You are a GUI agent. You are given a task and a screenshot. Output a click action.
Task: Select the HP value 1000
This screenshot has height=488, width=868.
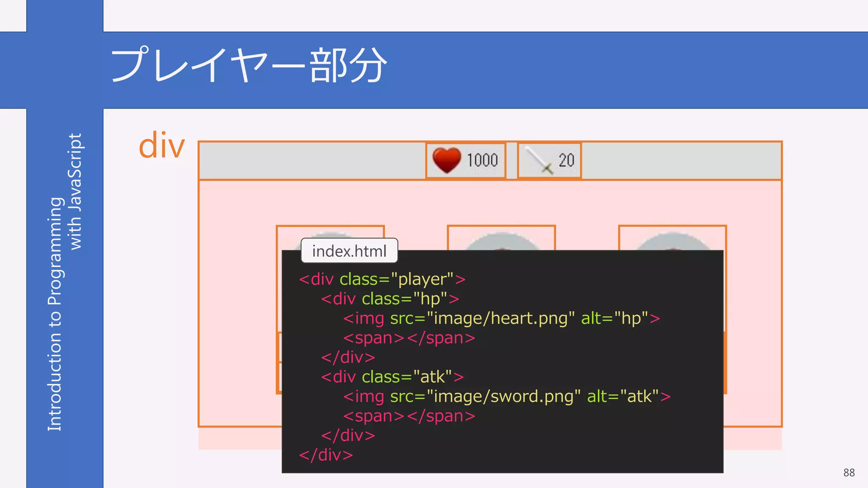click(x=482, y=161)
